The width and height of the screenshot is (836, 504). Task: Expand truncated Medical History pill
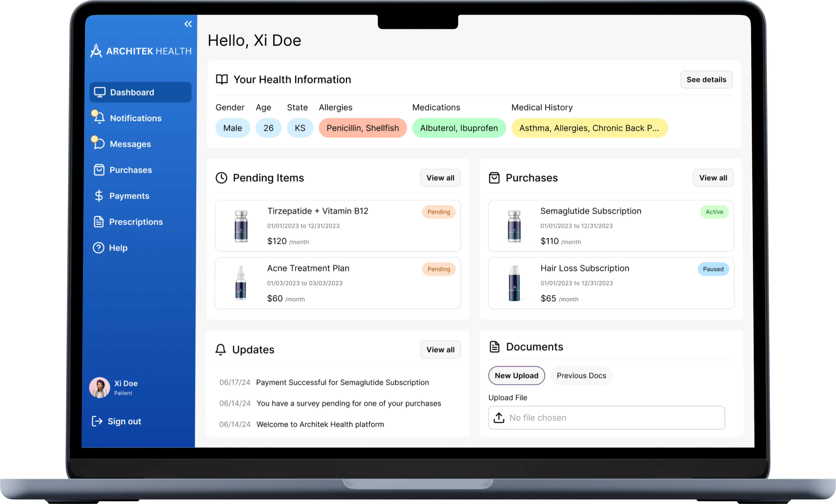click(589, 128)
